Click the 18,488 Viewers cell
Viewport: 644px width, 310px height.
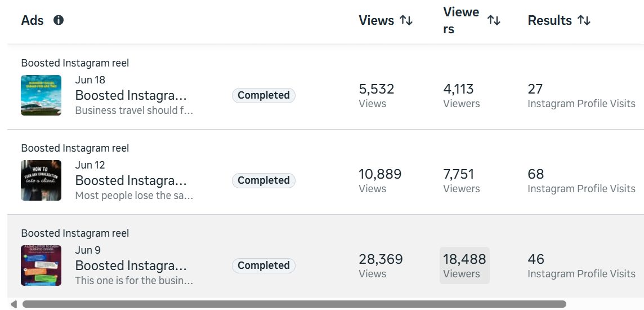pyautogui.click(x=464, y=265)
